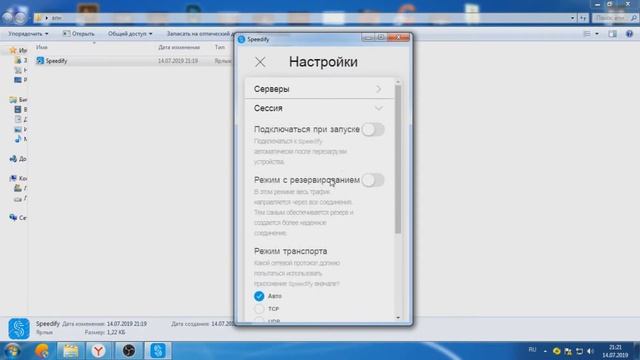Click the Тип column header in Explorer
The height and width of the screenshot is (360, 640).
tap(220, 47)
